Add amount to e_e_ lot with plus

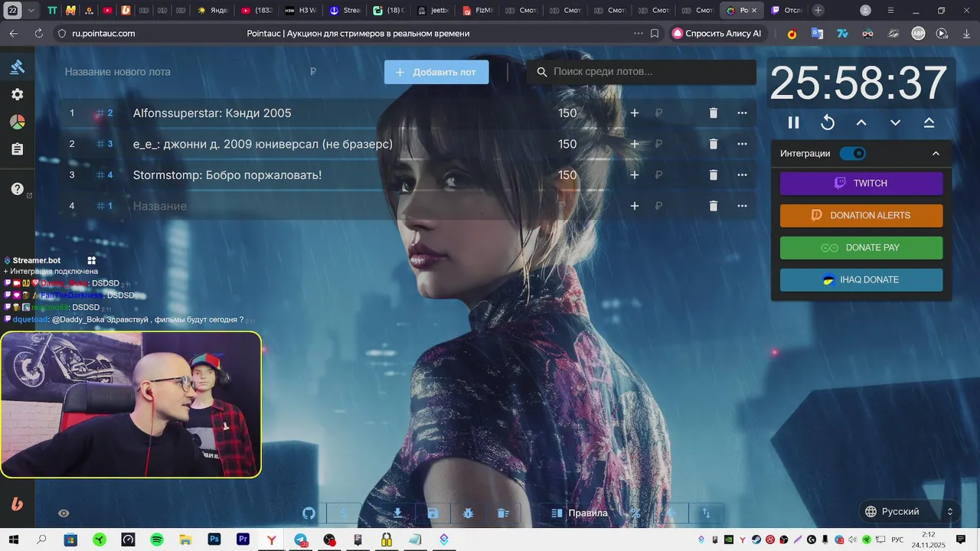[634, 144]
